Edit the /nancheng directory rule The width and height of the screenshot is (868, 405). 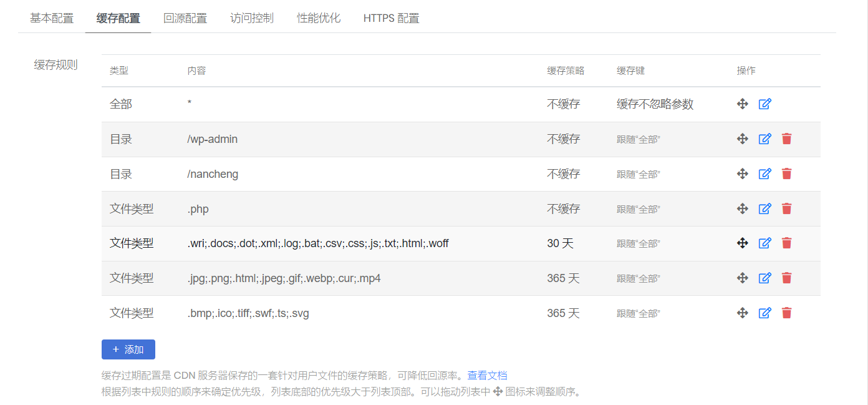[765, 173]
